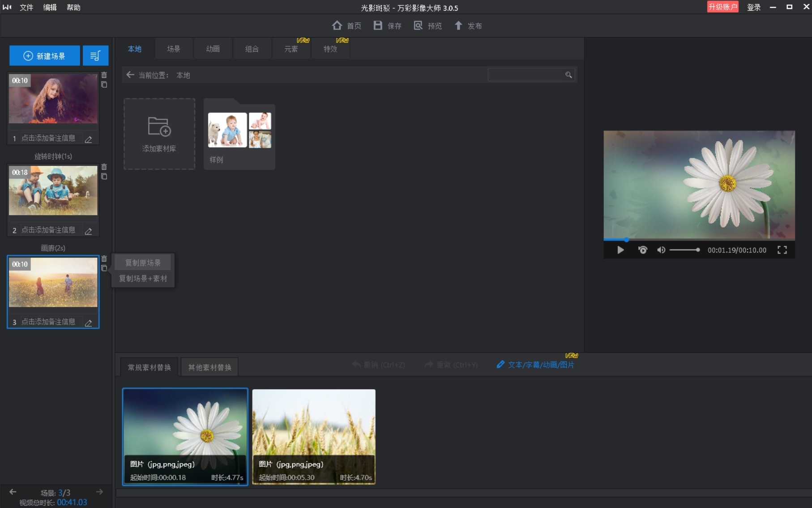Save the project with 保存
Viewport: 812px width, 508px height.
[x=388, y=26]
